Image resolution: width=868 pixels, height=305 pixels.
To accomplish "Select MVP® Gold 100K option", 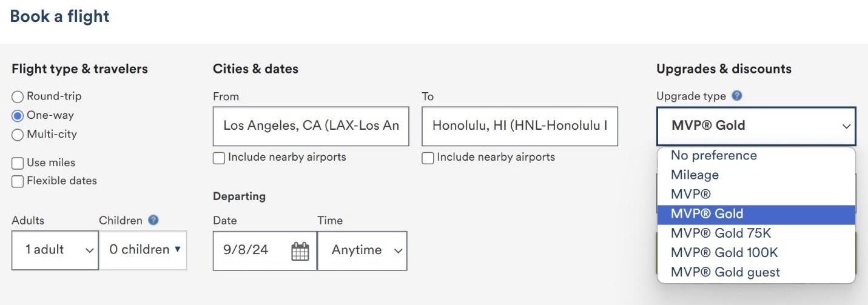I will tap(724, 252).
